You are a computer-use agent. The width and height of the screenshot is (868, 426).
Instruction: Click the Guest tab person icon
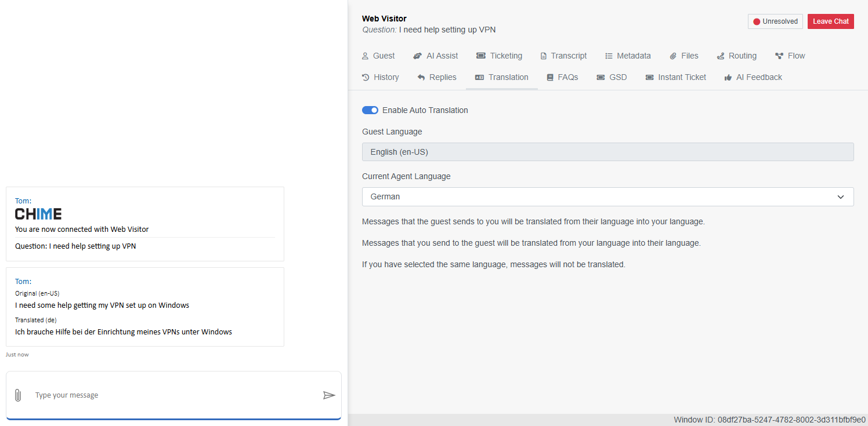pyautogui.click(x=365, y=56)
